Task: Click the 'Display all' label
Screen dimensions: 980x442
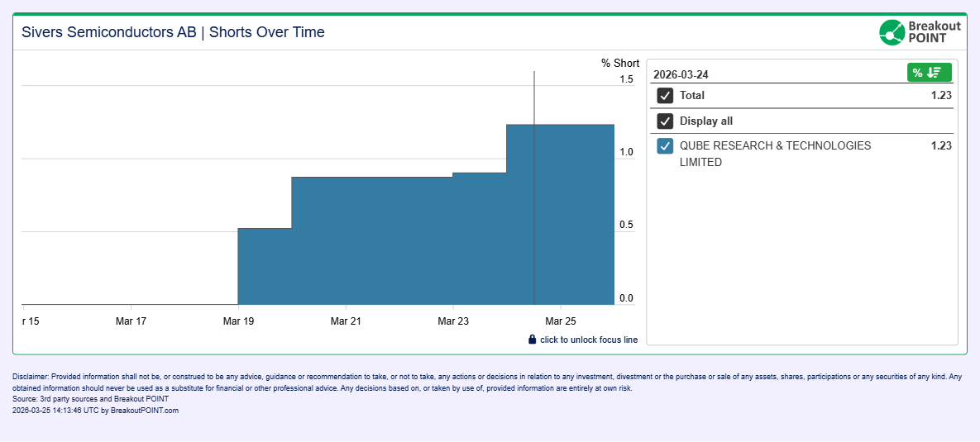Action: point(706,121)
